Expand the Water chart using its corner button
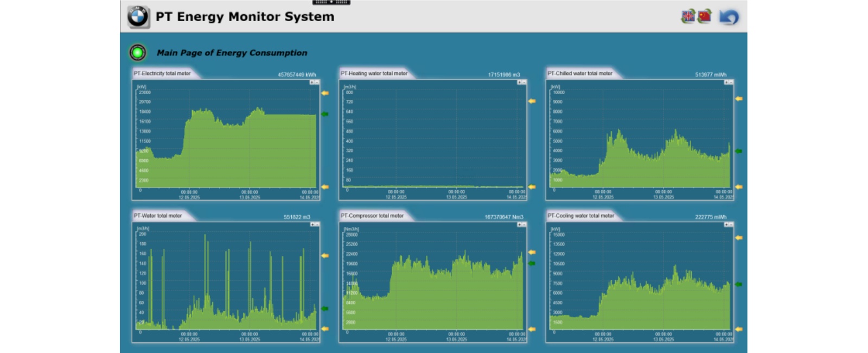The width and height of the screenshot is (868, 353). (315, 224)
